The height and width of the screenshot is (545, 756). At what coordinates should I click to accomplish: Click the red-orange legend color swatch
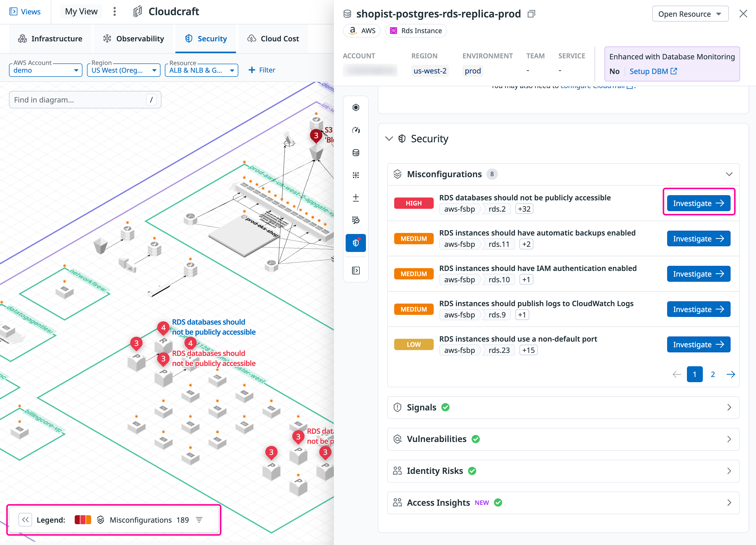click(x=83, y=520)
